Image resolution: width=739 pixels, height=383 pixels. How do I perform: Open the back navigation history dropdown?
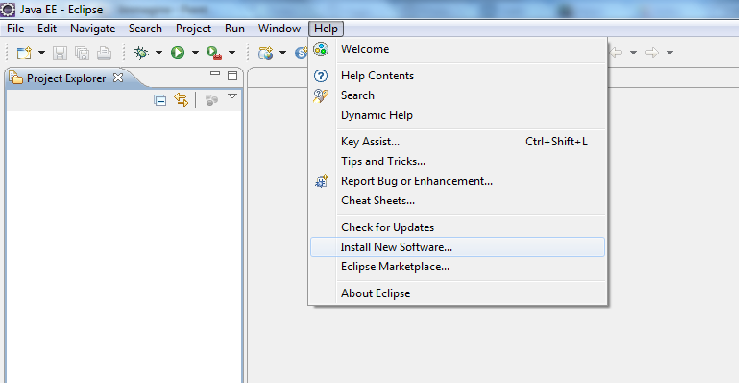pos(633,53)
